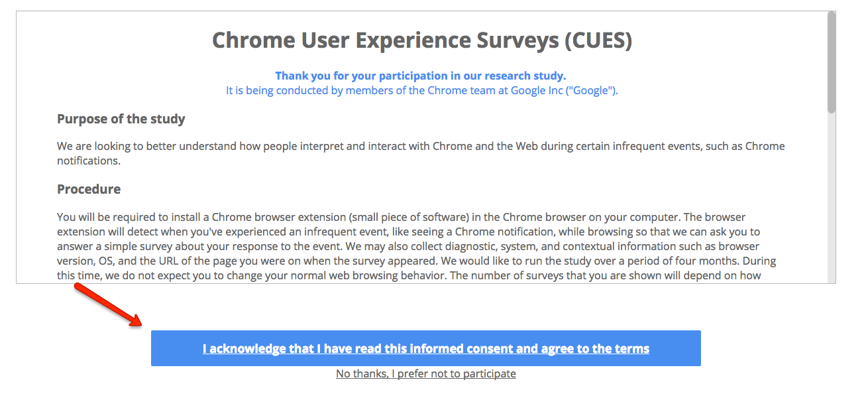Select the "Procedure" section heading

89,189
